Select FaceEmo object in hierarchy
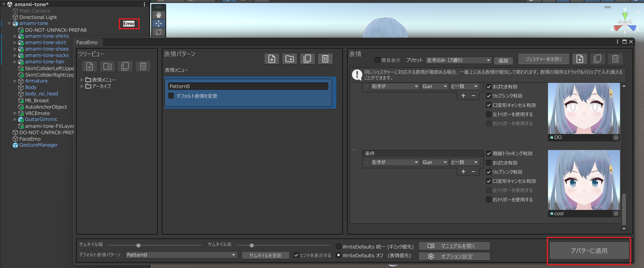Image resolution: width=644 pixels, height=268 pixels. coord(30,139)
